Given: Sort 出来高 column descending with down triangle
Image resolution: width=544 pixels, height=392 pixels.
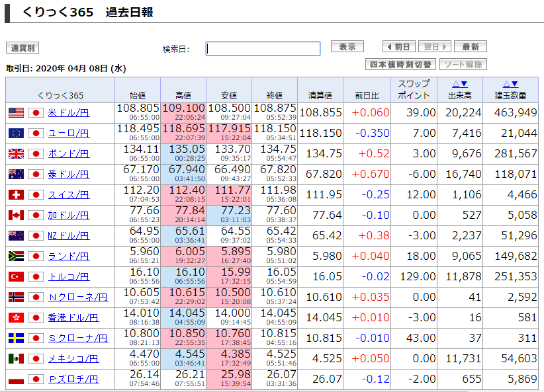Looking at the screenshot, I should point(464,84).
